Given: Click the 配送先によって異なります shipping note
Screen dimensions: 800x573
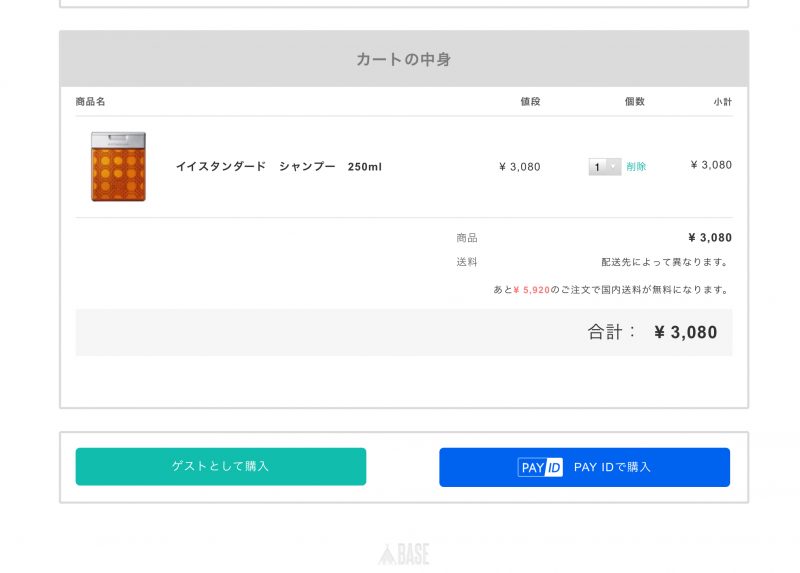Looking at the screenshot, I should pos(664,262).
